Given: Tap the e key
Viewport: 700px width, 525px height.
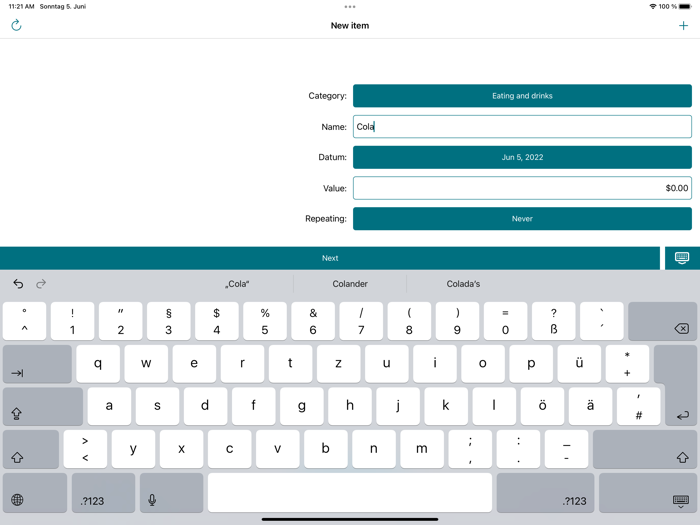Looking at the screenshot, I should [194, 364].
